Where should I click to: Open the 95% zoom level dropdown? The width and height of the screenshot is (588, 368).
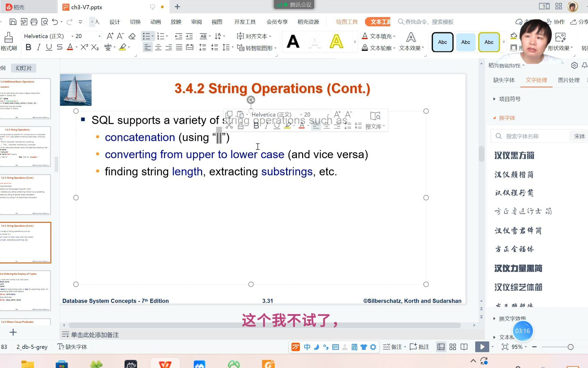pyautogui.click(x=526, y=347)
